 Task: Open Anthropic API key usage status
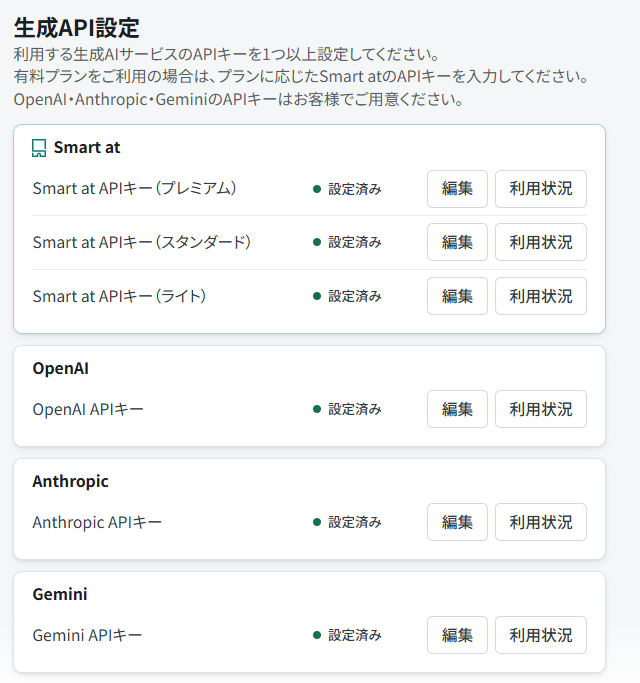point(541,522)
